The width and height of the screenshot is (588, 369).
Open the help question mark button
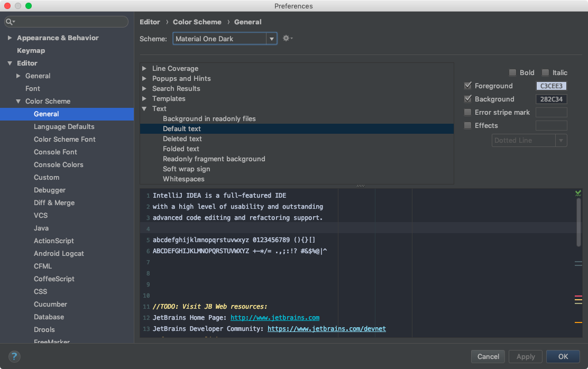(14, 356)
